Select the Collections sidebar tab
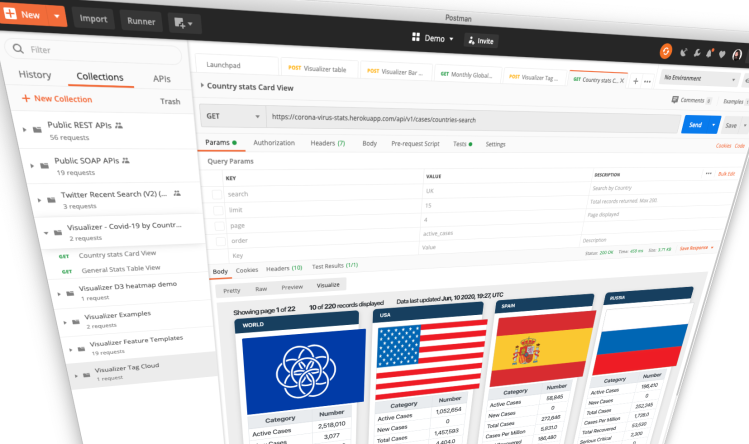Image resolution: width=749 pixels, height=444 pixels. (100, 77)
